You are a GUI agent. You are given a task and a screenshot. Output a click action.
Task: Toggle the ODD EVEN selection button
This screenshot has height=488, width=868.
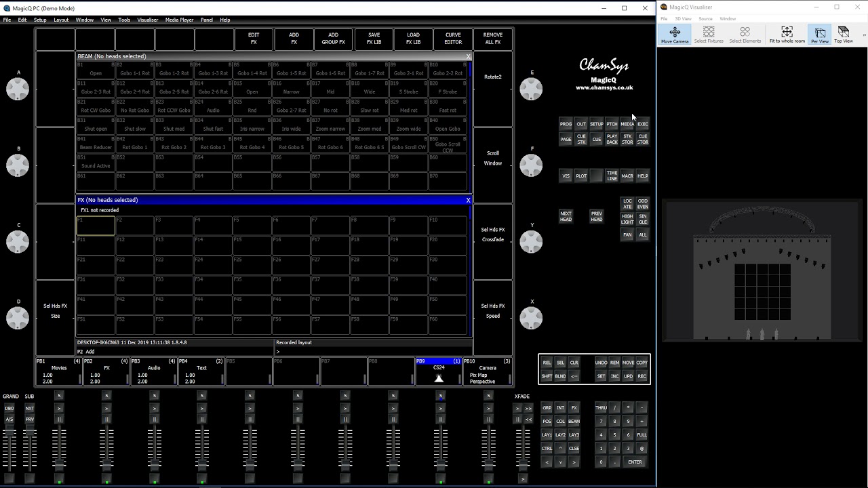tap(642, 204)
